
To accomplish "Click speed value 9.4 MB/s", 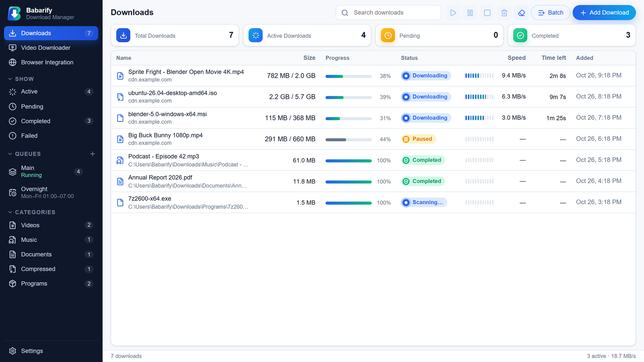I will click(514, 75).
